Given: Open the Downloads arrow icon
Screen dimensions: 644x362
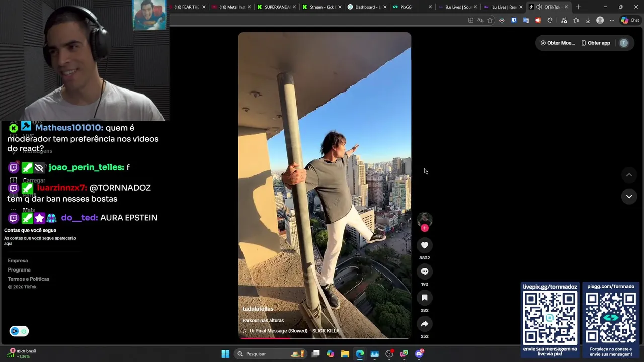Looking at the screenshot, I should (x=588, y=20).
